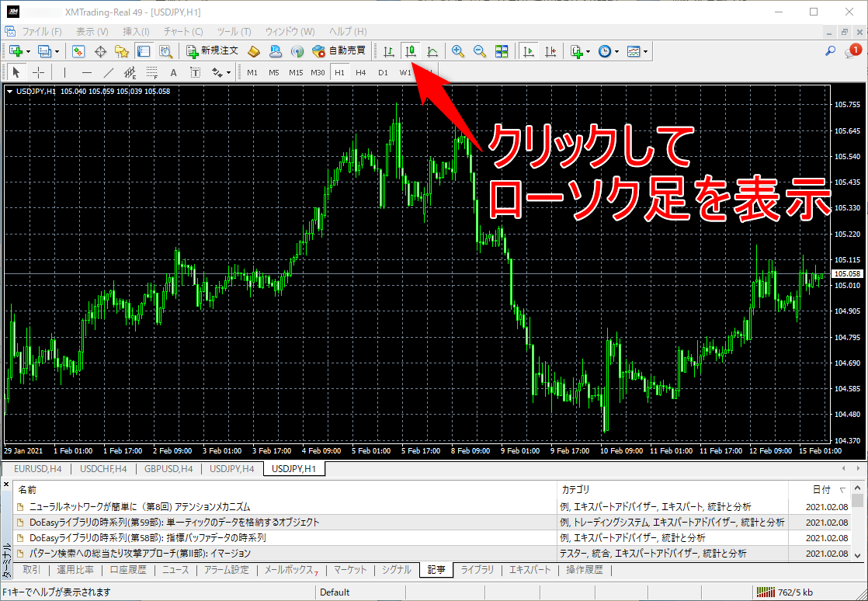
Task: Toggle the Market Watch window
Action: 78,51
